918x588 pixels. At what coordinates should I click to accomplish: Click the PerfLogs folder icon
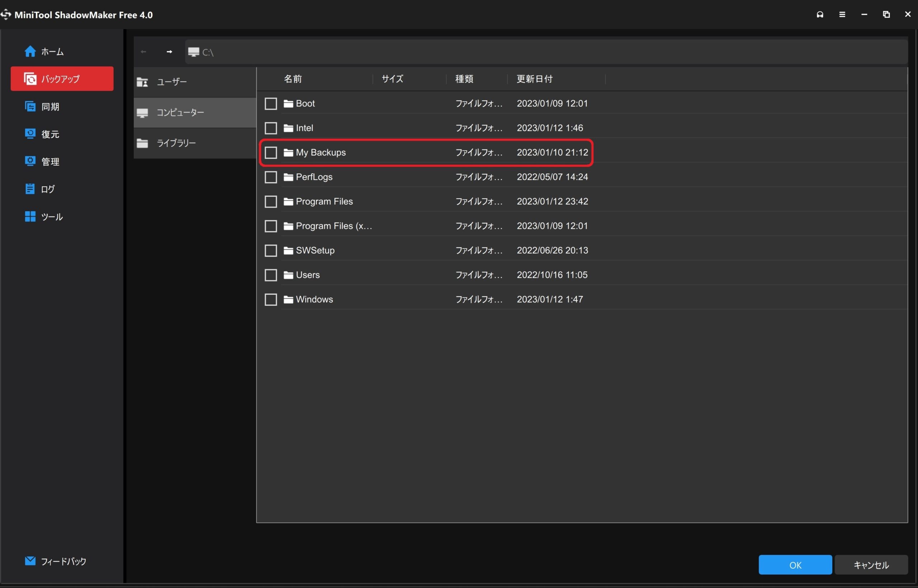point(288,177)
